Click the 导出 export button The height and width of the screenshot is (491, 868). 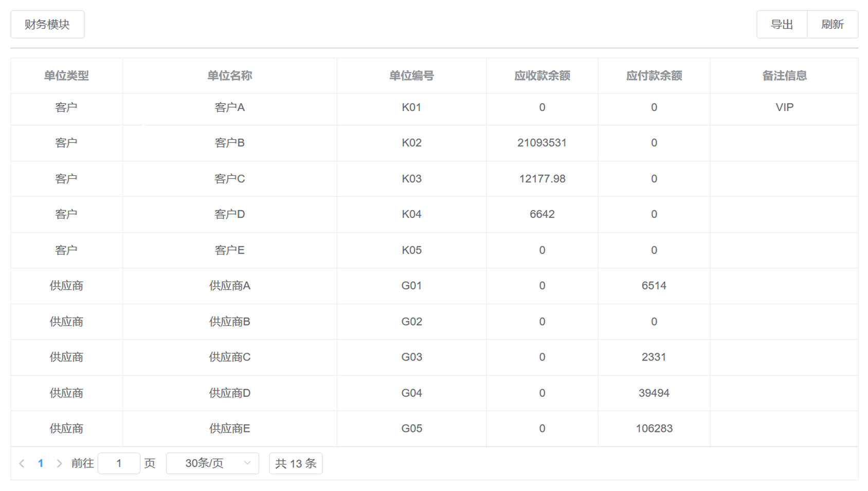[x=781, y=24]
